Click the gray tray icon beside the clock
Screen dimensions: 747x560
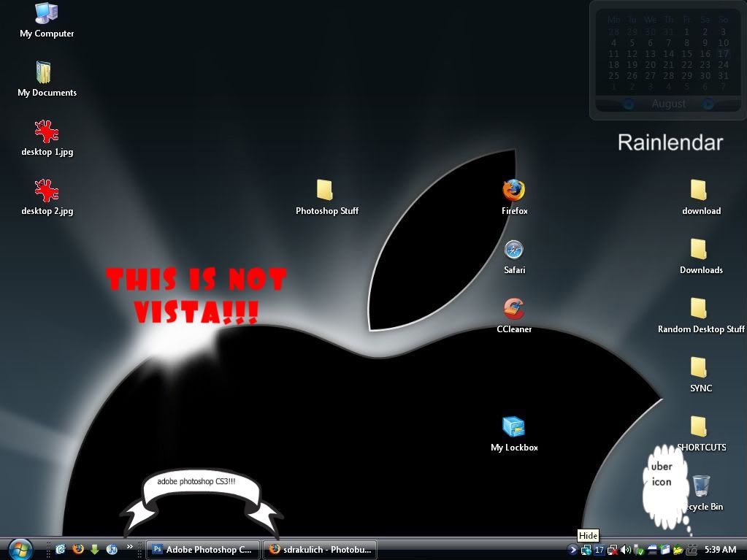click(x=692, y=550)
